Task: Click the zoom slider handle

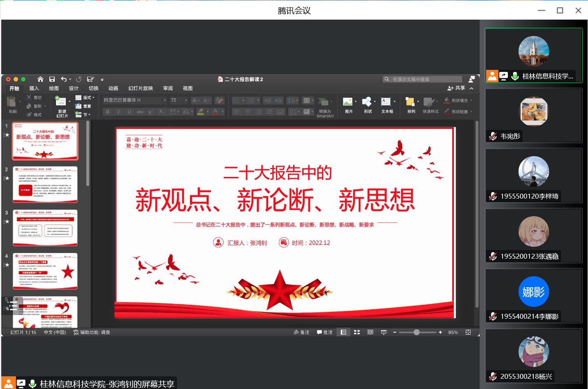Action: point(416,332)
